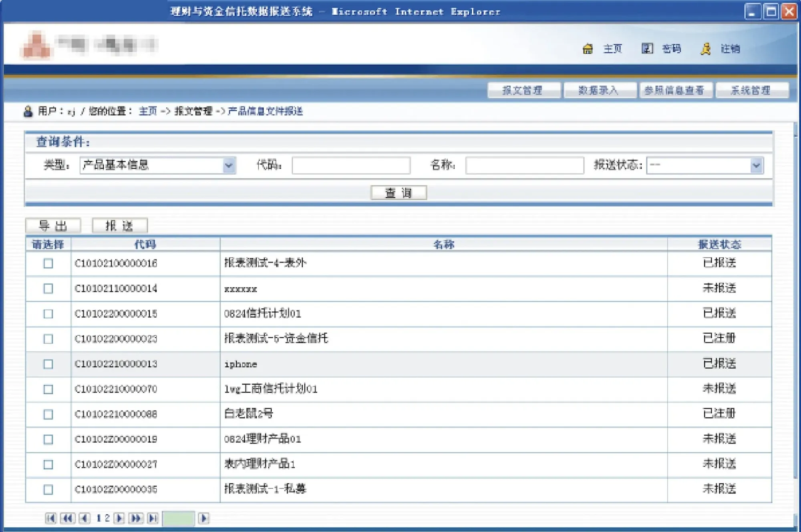Click the 导出 export button

53,226
